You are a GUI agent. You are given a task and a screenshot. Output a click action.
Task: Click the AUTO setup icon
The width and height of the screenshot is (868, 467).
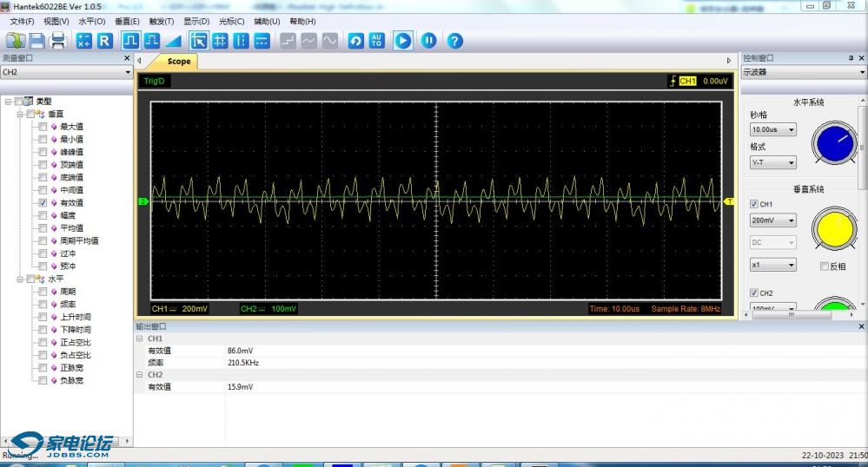click(377, 41)
